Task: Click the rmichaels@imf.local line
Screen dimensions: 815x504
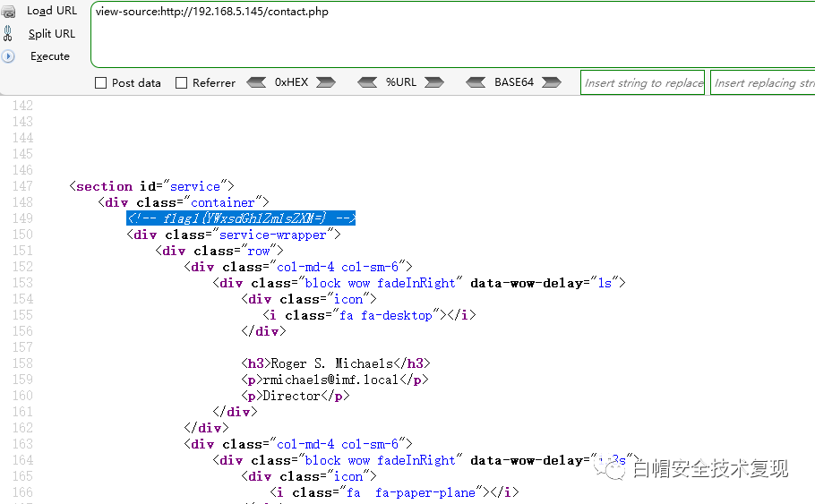Action: (335, 380)
